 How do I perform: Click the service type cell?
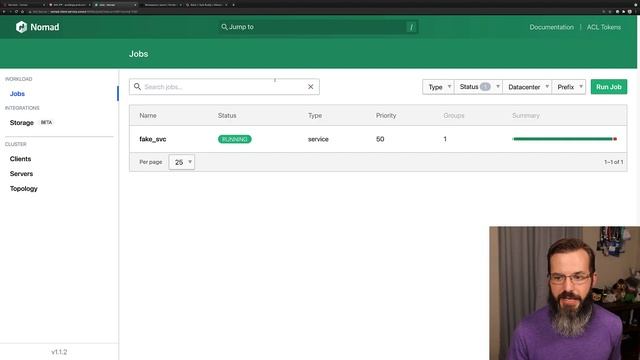[x=318, y=139]
